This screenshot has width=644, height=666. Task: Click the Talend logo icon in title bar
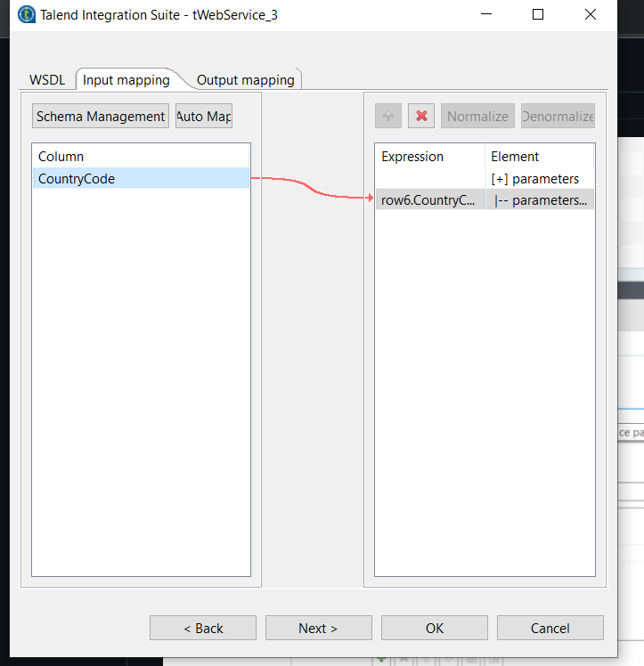[x=27, y=15]
